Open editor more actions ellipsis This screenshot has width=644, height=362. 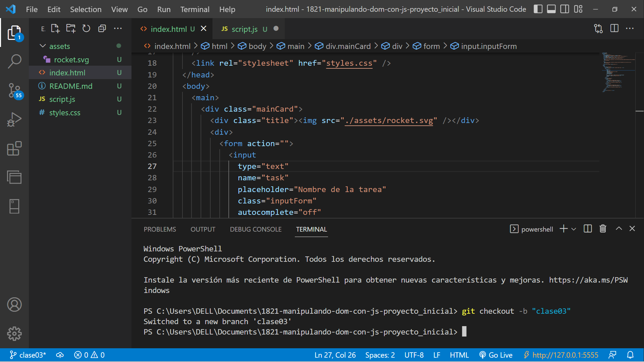point(630,28)
